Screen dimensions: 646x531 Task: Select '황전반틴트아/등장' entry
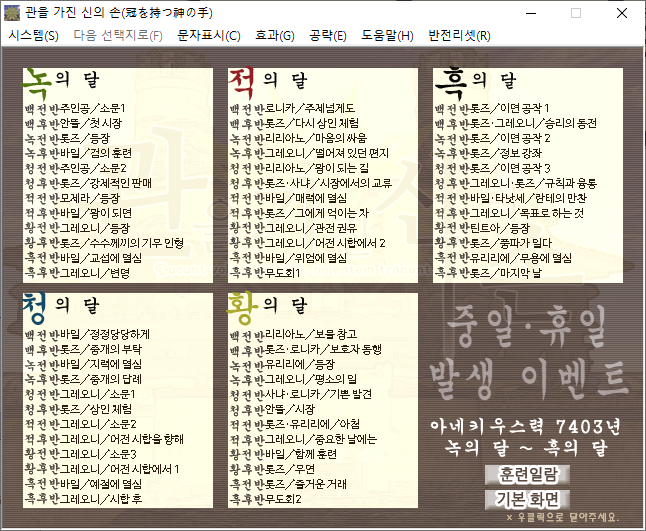(482, 228)
